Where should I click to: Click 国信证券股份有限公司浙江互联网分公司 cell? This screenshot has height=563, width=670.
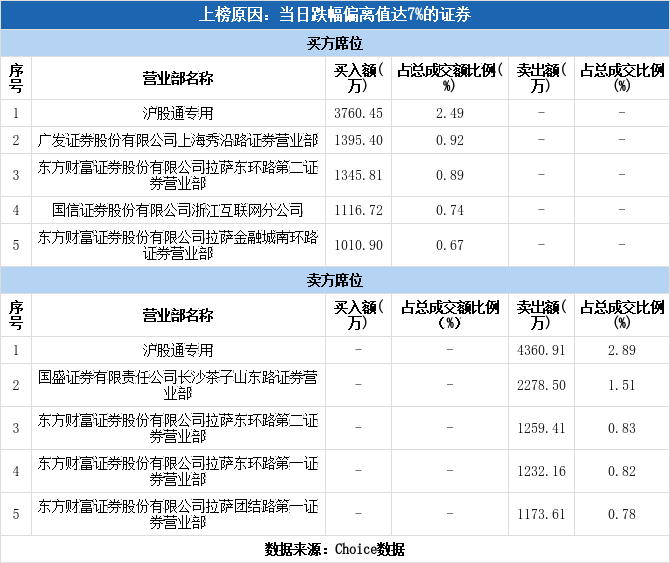[x=178, y=210]
